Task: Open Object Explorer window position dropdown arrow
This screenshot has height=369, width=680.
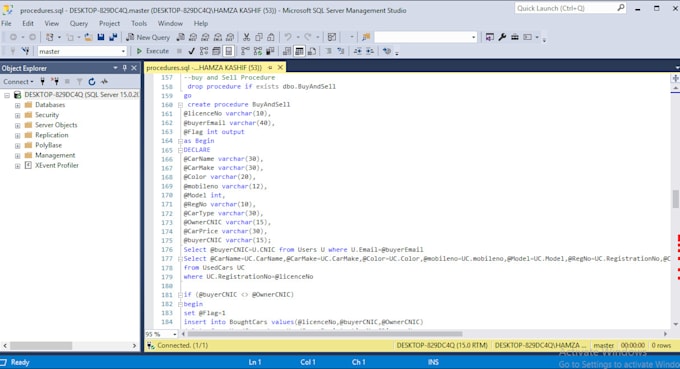Action: [115, 68]
